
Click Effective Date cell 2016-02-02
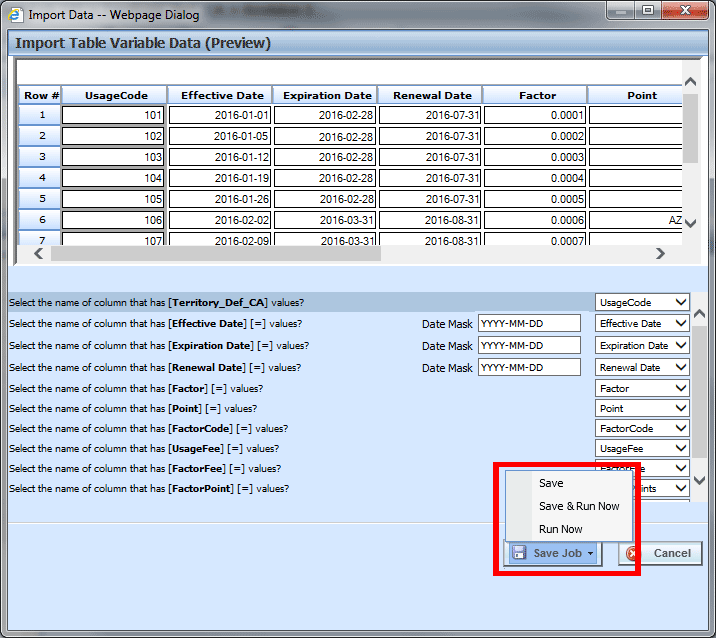point(220,220)
